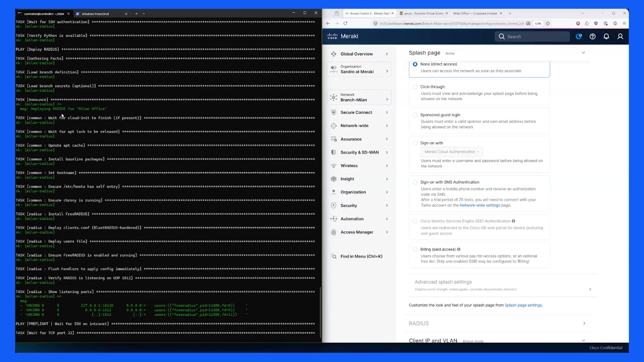
Task: Switch to the Windows PowerShell terminal tab
Action: tap(101, 14)
